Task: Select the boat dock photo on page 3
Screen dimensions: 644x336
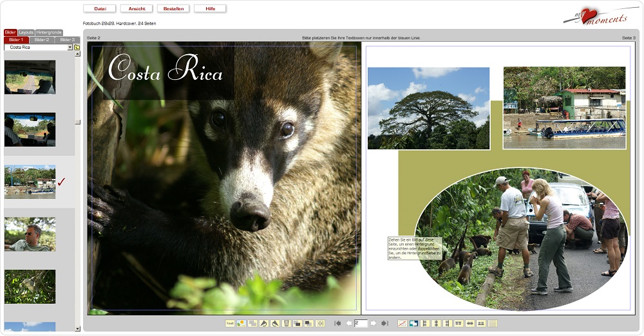Action: [565, 107]
